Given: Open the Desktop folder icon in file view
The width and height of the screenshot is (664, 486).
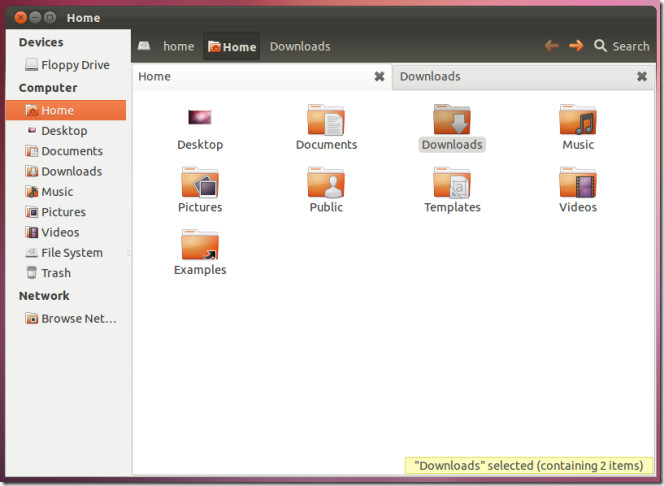Looking at the screenshot, I should point(199,117).
